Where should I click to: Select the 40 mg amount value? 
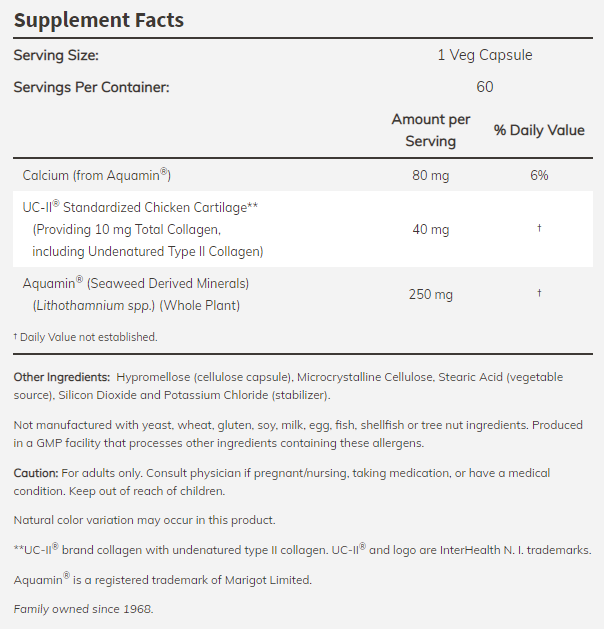[x=431, y=229]
